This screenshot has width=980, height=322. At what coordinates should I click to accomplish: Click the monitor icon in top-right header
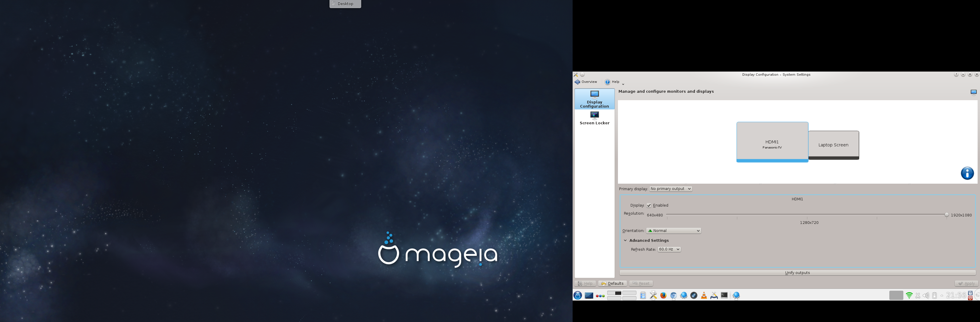[x=973, y=92]
